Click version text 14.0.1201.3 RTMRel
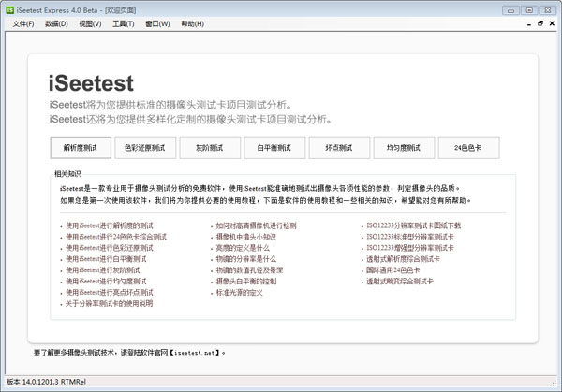 (54, 382)
